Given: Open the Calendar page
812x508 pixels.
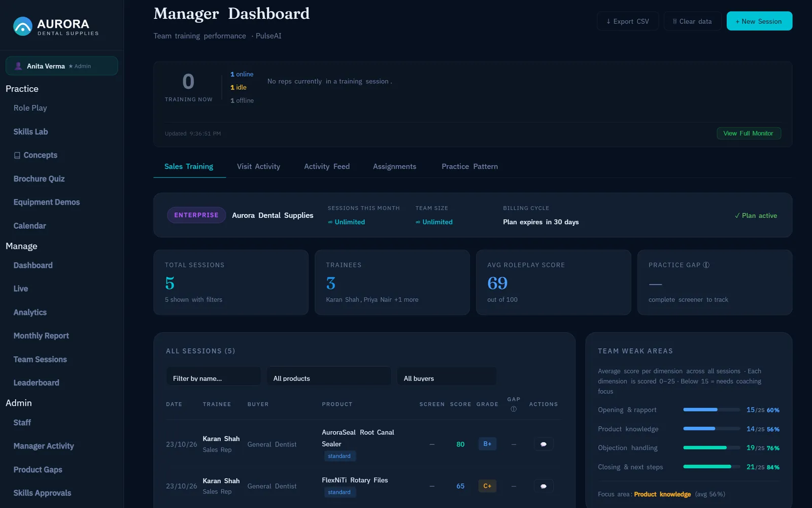Looking at the screenshot, I should point(29,226).
